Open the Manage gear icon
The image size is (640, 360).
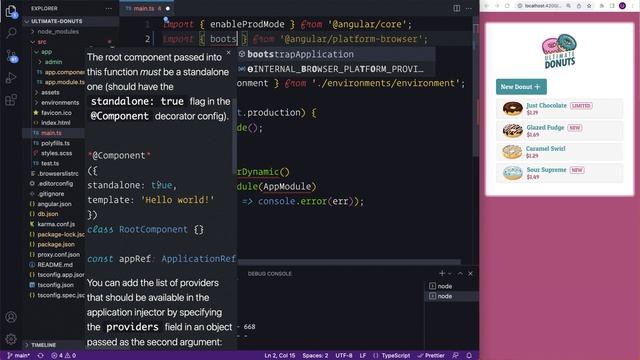(11, 339)
